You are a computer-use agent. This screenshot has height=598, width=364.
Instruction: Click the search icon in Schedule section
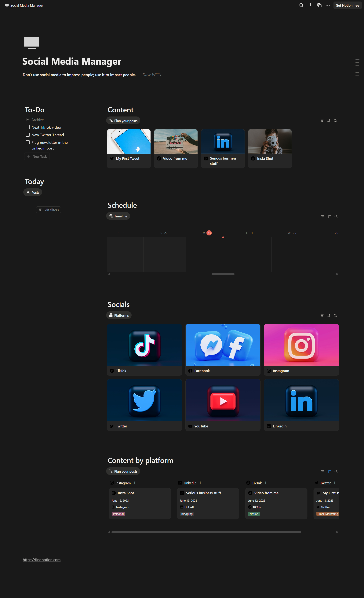coord(336,216)
